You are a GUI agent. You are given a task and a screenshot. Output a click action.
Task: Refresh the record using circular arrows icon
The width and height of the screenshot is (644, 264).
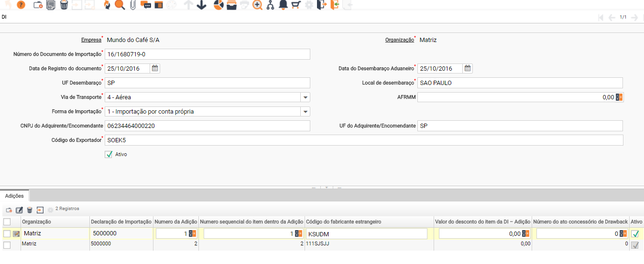click(x=107, y=5)
